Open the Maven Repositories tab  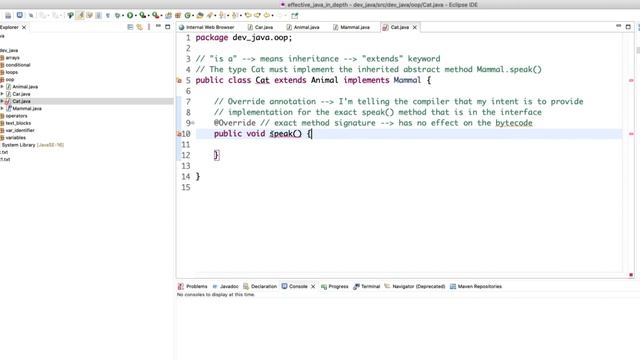[476, 287]
